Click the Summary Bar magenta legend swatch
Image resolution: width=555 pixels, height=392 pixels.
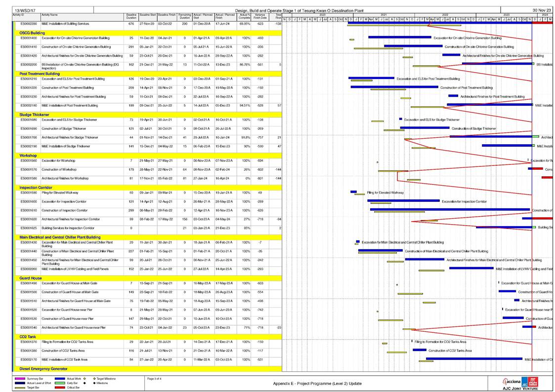click(20, 379)
